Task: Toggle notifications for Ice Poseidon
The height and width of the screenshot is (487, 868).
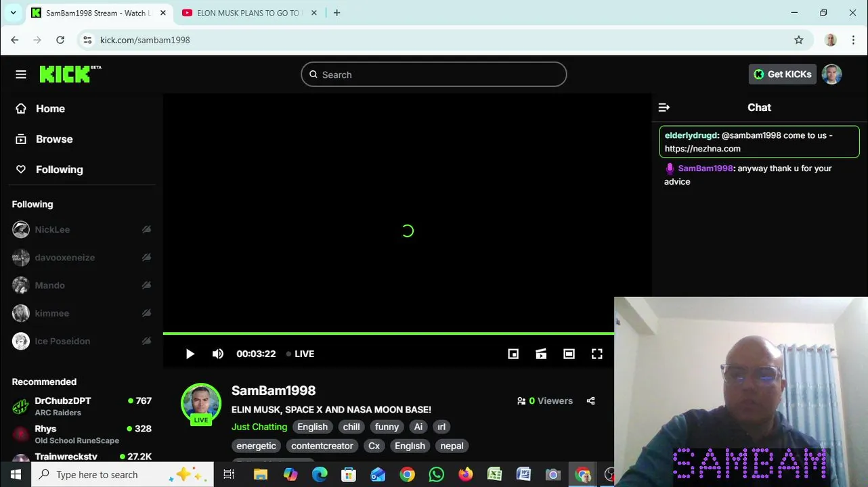Action: click(146, 341)
